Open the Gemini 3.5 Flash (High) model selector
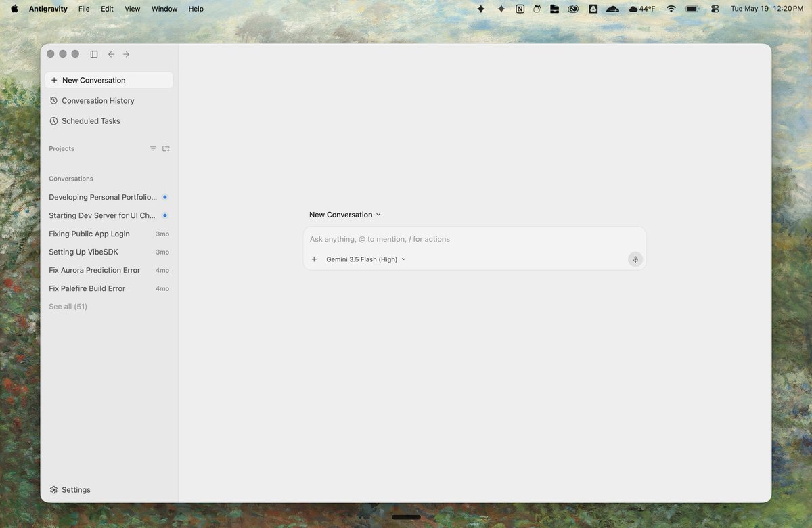This screenshot has width=812, height=528. 366,259
